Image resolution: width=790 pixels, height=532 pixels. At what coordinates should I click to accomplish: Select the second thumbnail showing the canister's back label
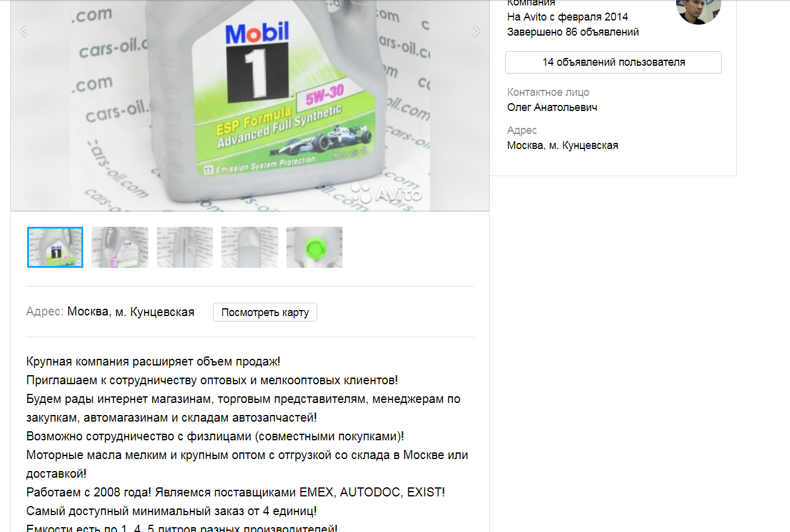pyautogui.click(x=120, y=247)
